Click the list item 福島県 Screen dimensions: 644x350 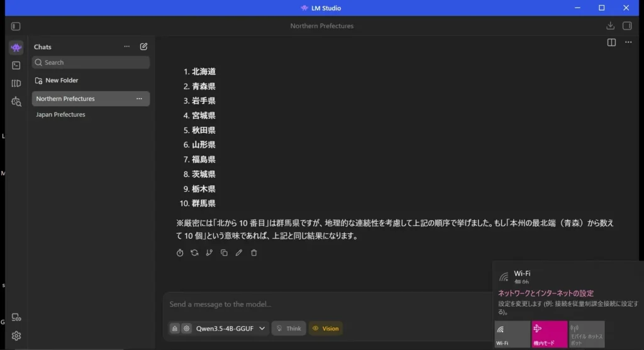point(204,160)
